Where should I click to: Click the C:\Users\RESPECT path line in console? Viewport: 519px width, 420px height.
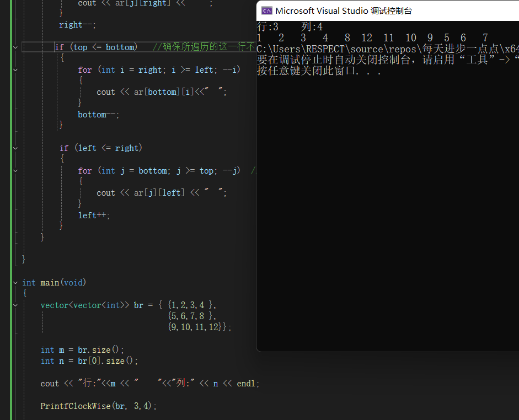pos(388,49)
